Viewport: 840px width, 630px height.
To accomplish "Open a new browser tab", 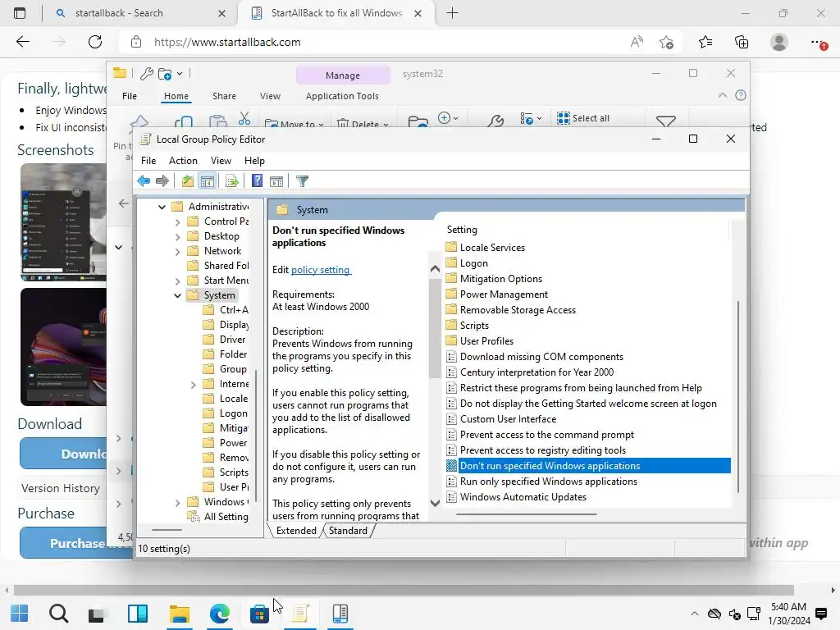I will click(452, 13).
